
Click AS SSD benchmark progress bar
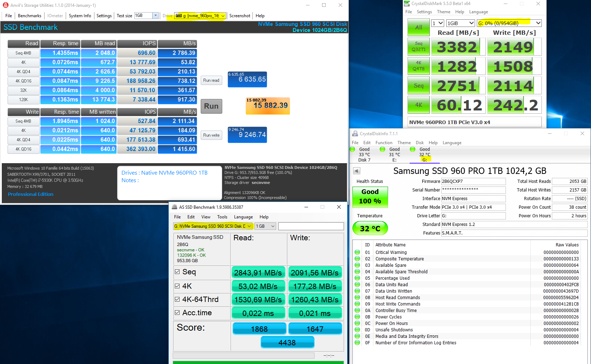243,355
